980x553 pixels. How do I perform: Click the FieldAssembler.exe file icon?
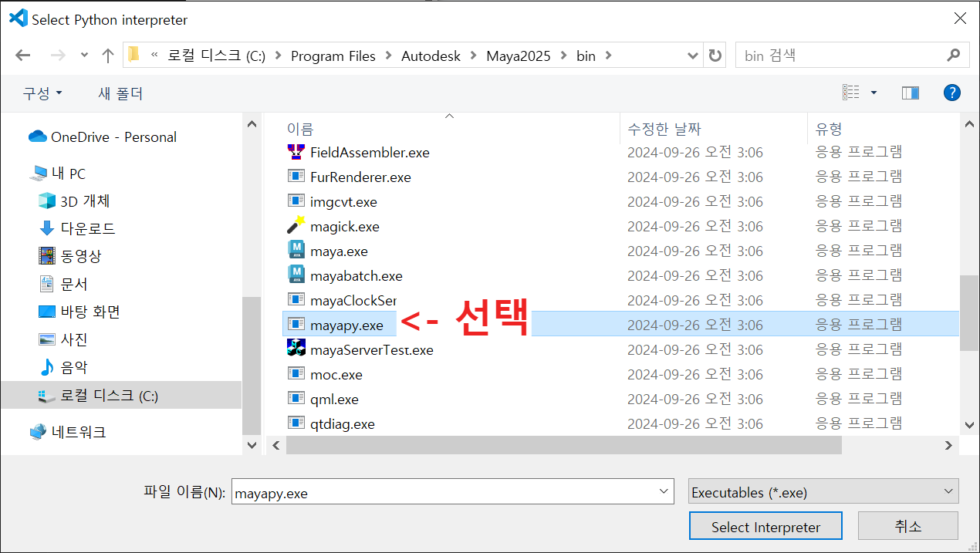[x=296, y=152]
